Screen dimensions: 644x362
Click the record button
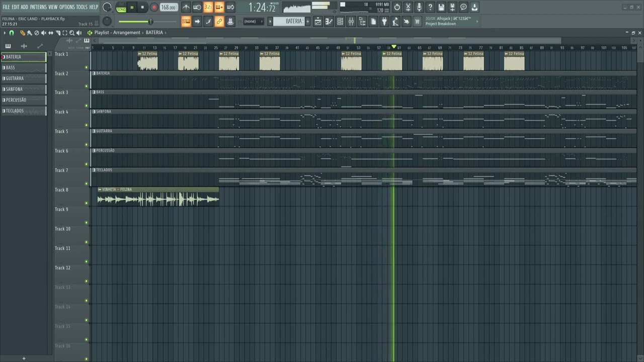tap(154, 7)
